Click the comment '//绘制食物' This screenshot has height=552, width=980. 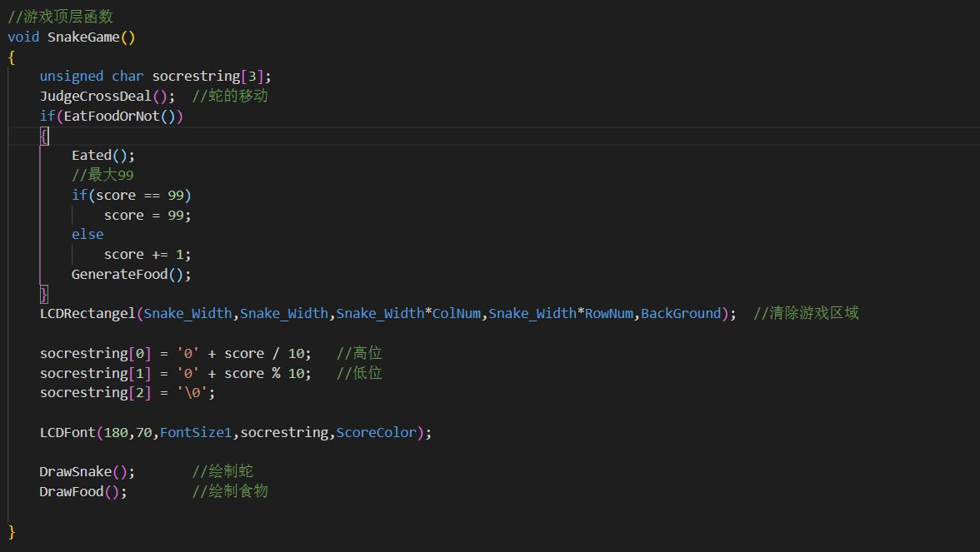point(230,491)
